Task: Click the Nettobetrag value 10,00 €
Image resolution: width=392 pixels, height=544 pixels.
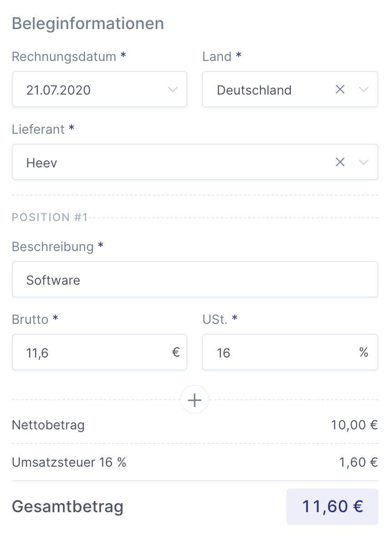Action: [354, 425]
